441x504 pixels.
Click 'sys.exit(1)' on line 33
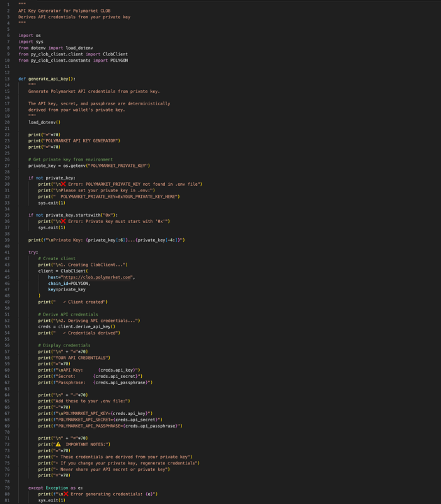pyautogui.click(x=52, y=203)
